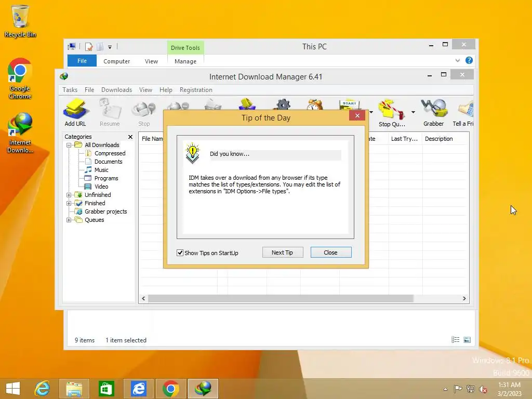Click the Description column header
The image size is (532, 399).
pyautogui.click(x=445, y=139)
